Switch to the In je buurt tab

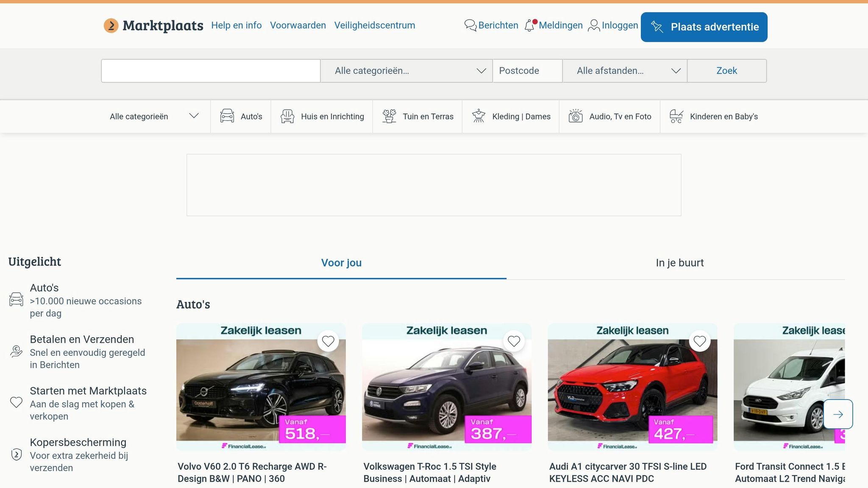click(680, 263)
